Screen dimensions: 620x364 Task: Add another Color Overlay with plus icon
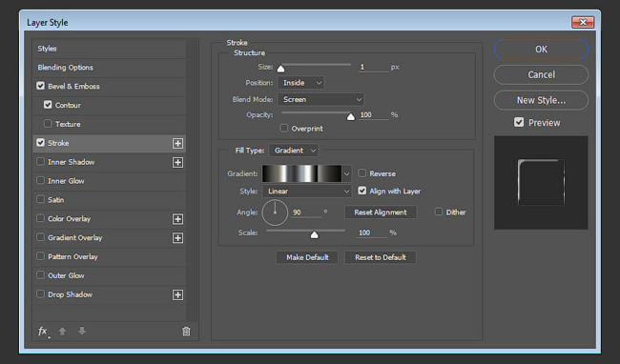click(178, 219)
